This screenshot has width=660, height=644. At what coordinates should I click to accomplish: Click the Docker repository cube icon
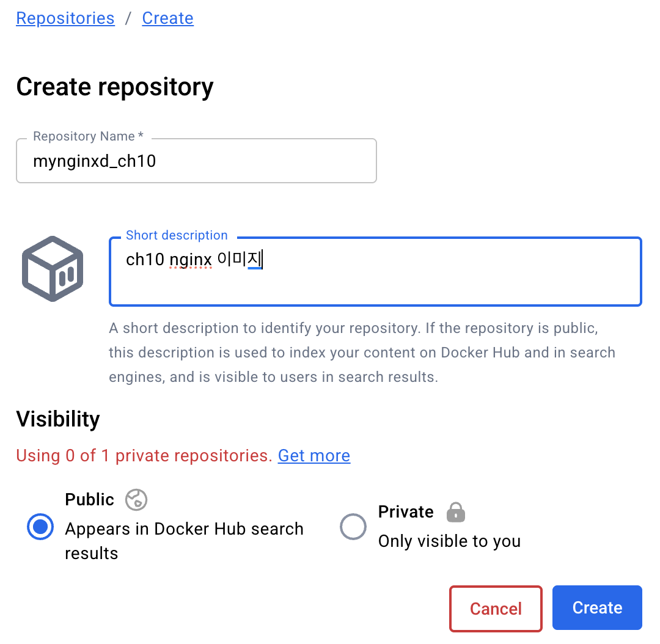[52, 268]
